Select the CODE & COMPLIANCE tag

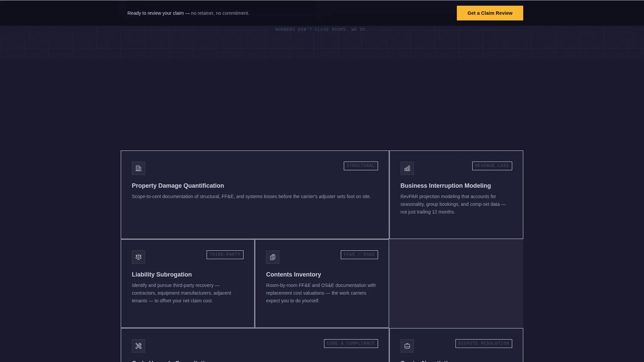coord(351,344)
